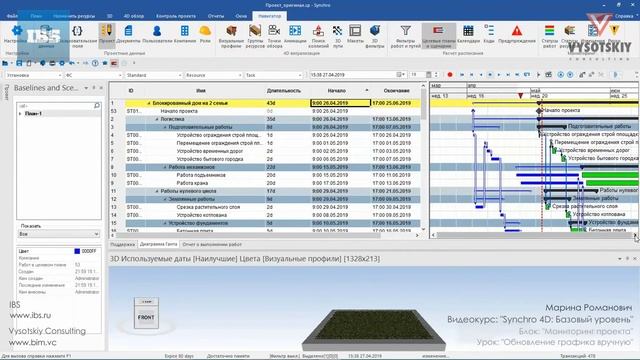Click FRONT face of the view cube
Screen dimensions: 640x360
[x=146, y=317]
